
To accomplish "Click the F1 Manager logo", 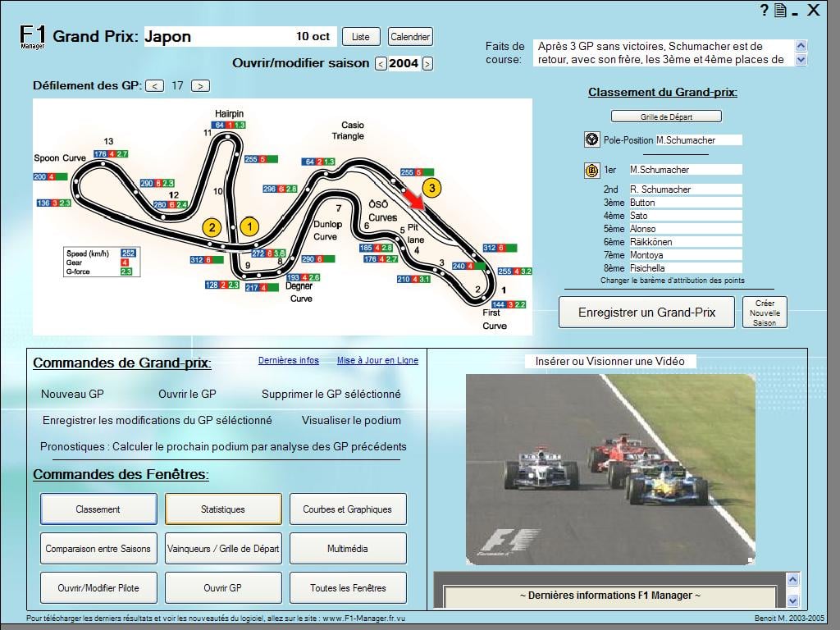I will (x=33, y=37).
